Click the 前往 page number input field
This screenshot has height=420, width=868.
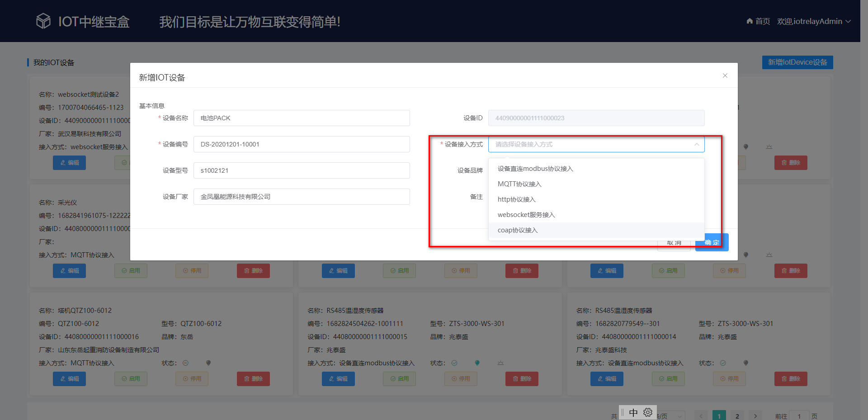pos(799,415)
